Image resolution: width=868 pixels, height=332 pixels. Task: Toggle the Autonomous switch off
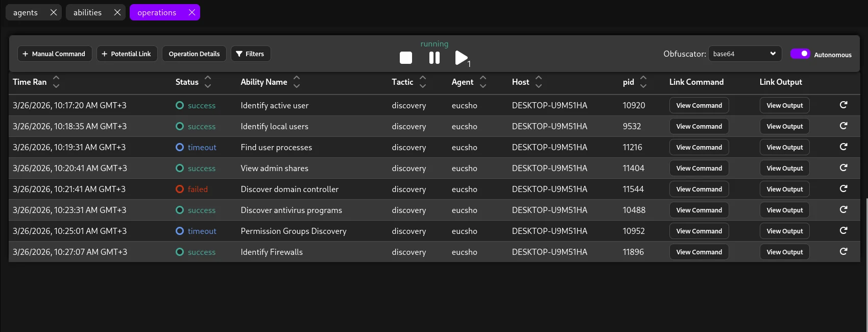(800, 54)
